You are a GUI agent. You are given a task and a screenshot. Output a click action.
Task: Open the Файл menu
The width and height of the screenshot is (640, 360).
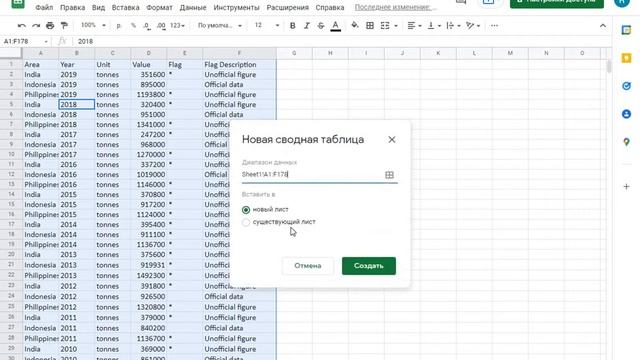pyautogui.click(x=44, y=7)
